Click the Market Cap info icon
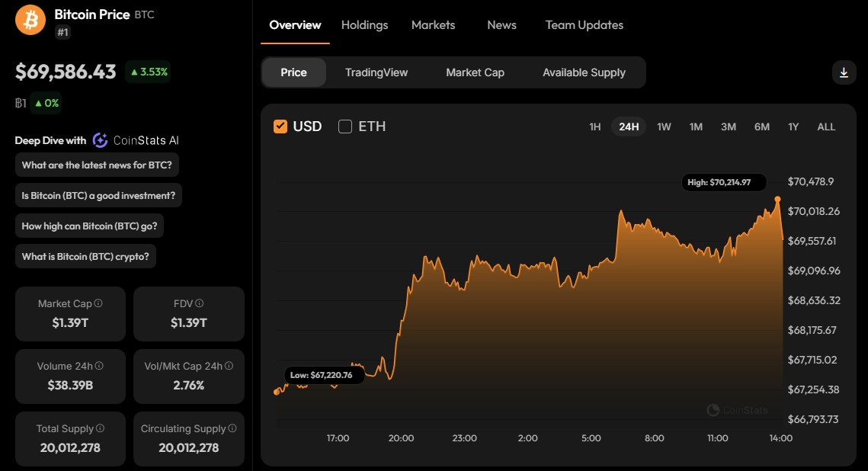Screen dimensions: 868x471 (x=98, y=303)
